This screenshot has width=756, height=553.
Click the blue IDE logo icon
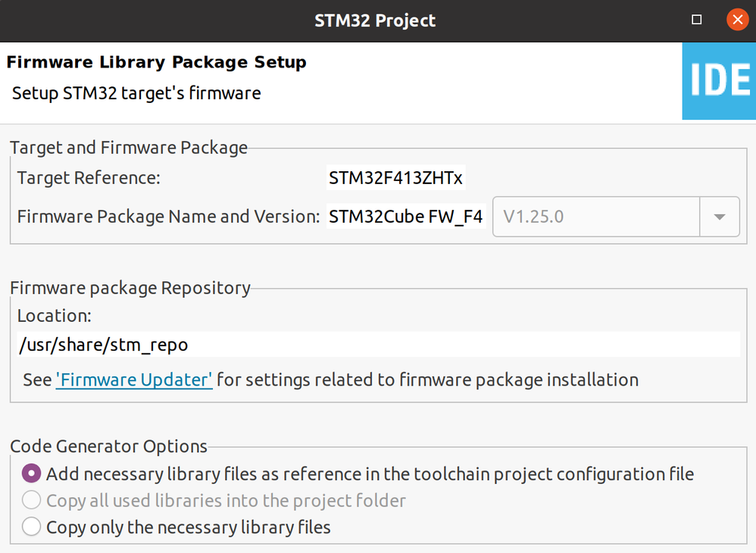[x=718, y=81]
